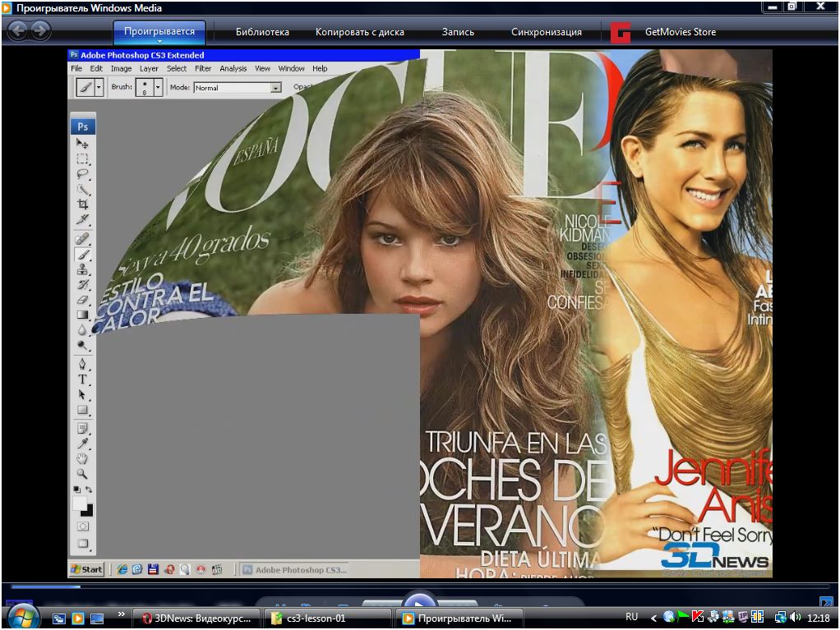This screenshot has width=840, height=630.
Task: Choose the Lasso tool
Action: (x=82, y=174)
